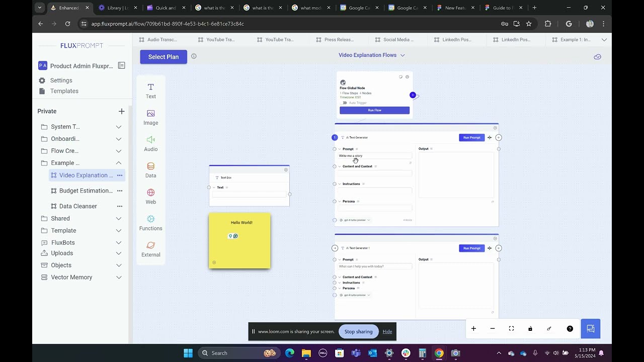Click the Run Flow button
The height and width of the screenshot is (362, 644).
click(x=374, y=110)
